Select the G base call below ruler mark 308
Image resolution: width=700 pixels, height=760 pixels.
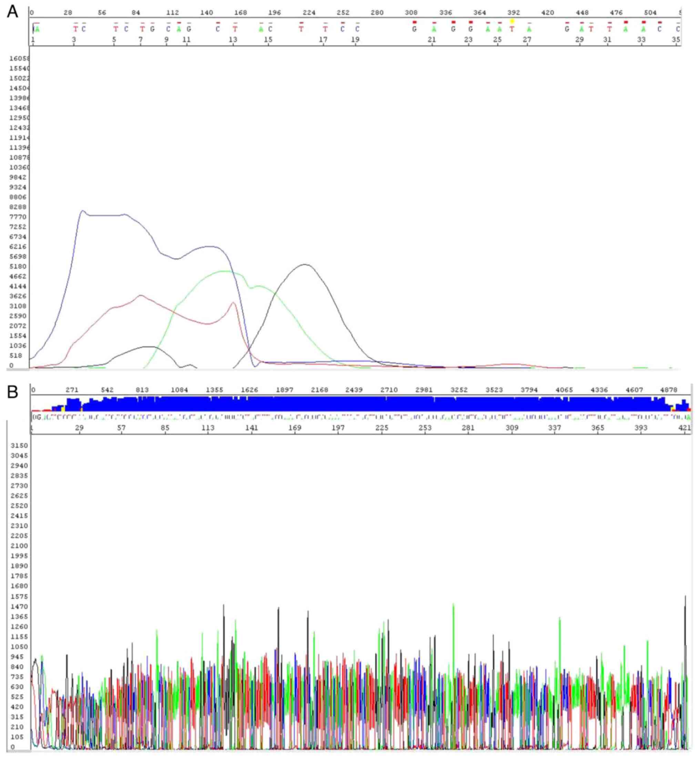414,29
